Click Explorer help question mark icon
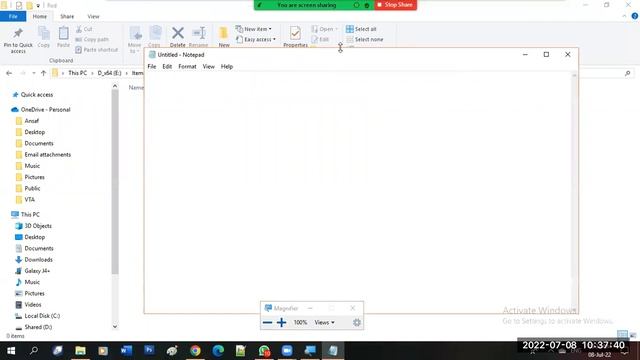640x360 pixels. [x=635, y=16]
